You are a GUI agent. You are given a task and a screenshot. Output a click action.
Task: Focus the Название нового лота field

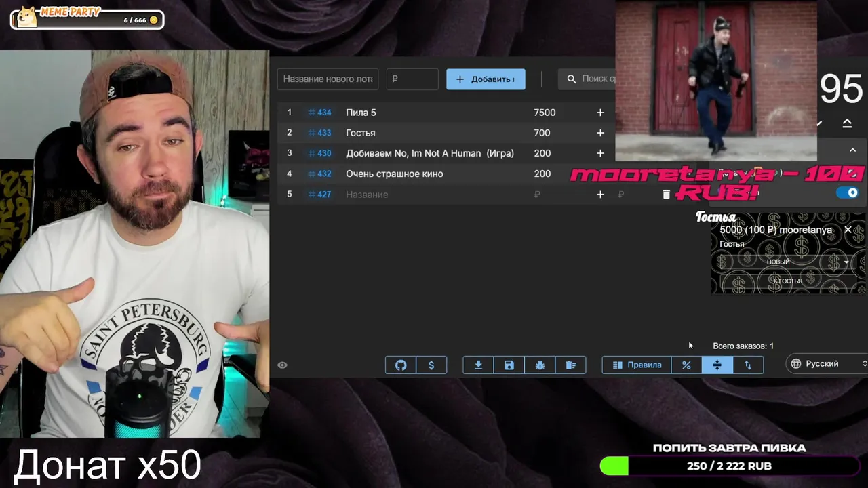click(x=328, y=79)
